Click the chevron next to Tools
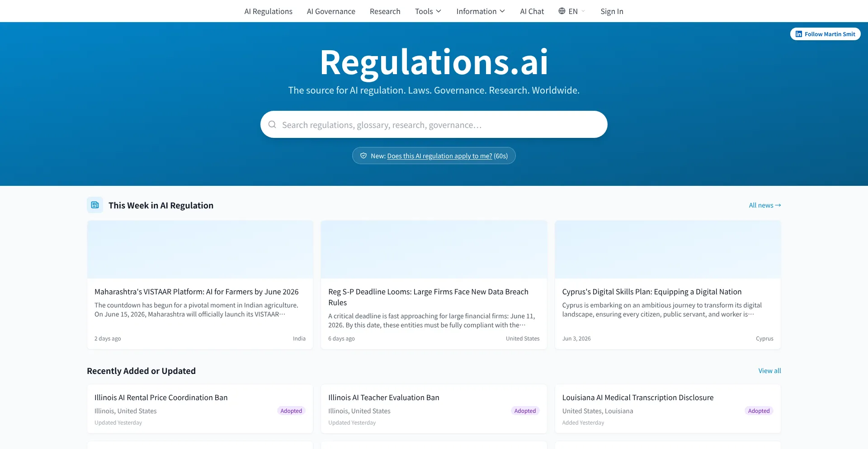 439,11
